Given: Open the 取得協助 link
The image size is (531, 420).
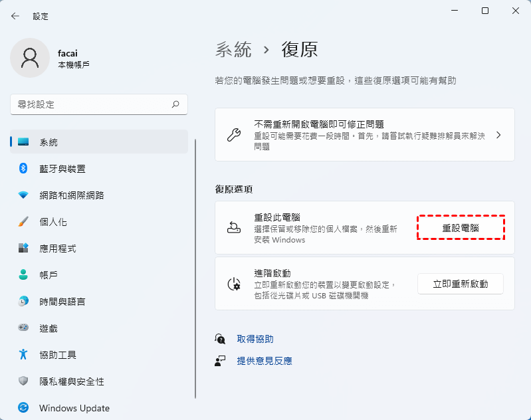Looking at the screenshot, I should [x=255, y=339].
